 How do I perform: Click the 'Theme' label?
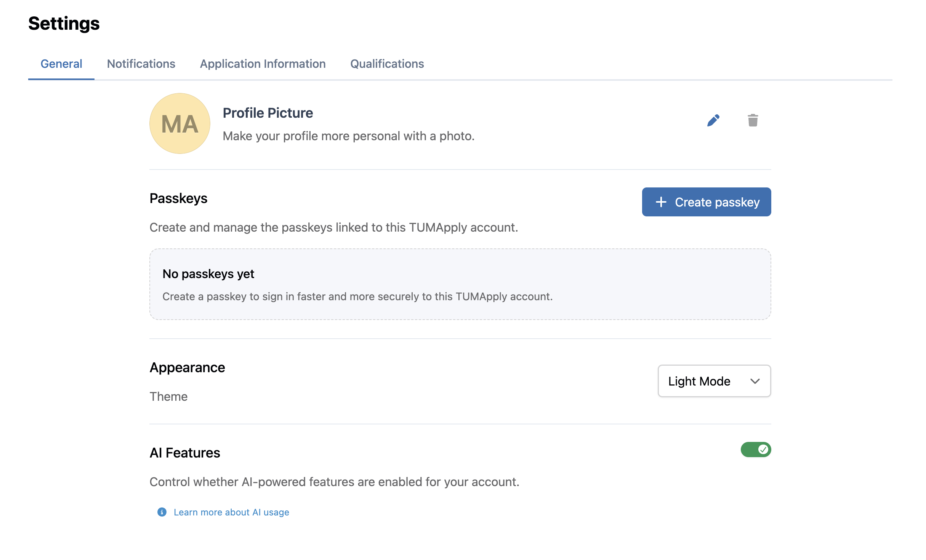tap(168, 396)
